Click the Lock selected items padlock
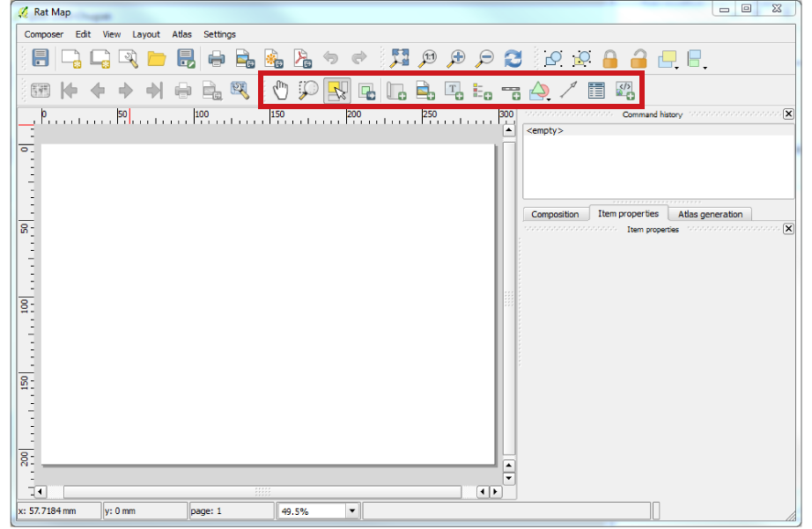This screenshot has width=812, height=529. [x=609, y=59]
